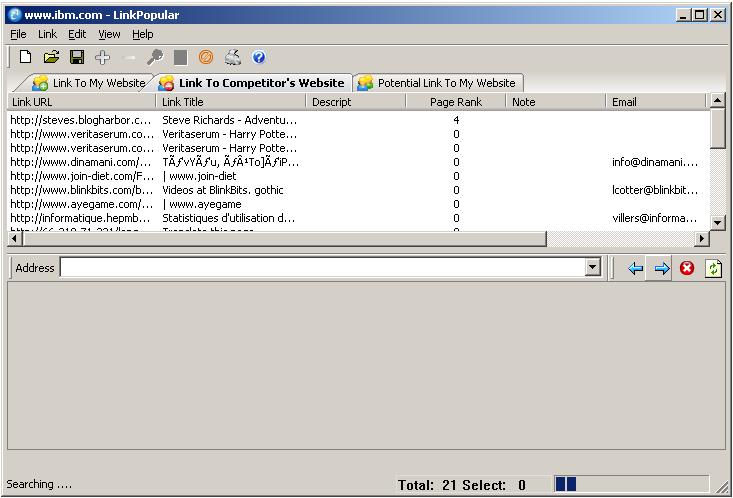Select Link To Competitor's Website tab
This screenshot has height=498, width=733.
pyautogui.click(x=253, y=83)
